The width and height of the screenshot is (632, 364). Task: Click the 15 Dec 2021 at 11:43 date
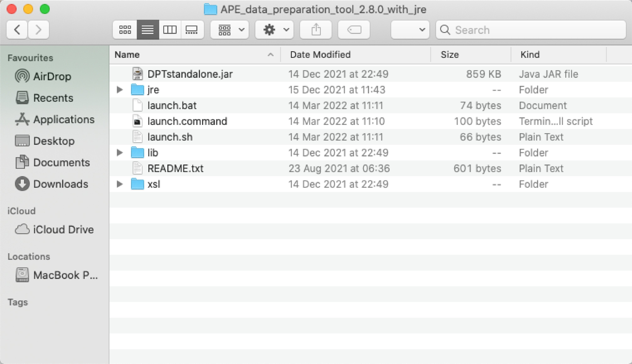337,90
